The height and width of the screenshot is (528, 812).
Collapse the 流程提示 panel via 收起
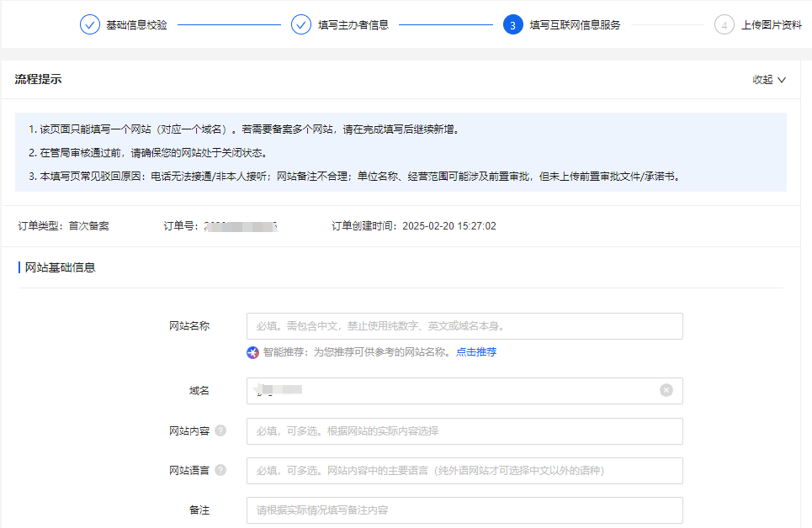[768, 80]
